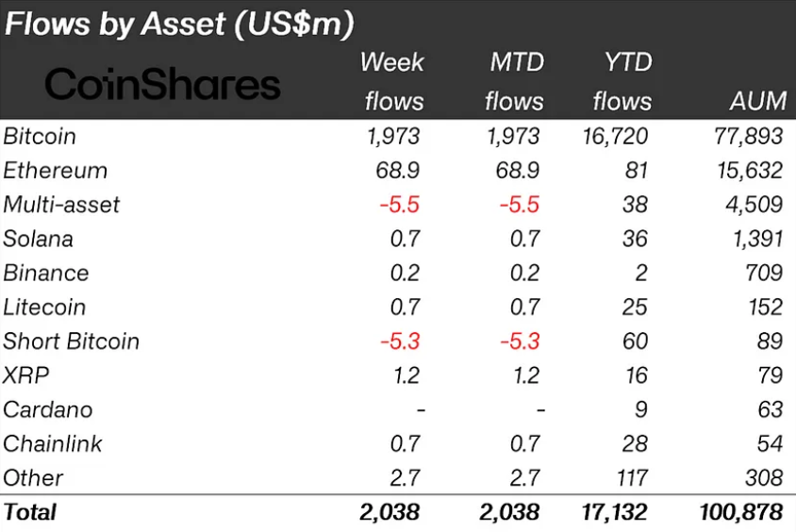Click the Flows by Asset title

[178, 24]
